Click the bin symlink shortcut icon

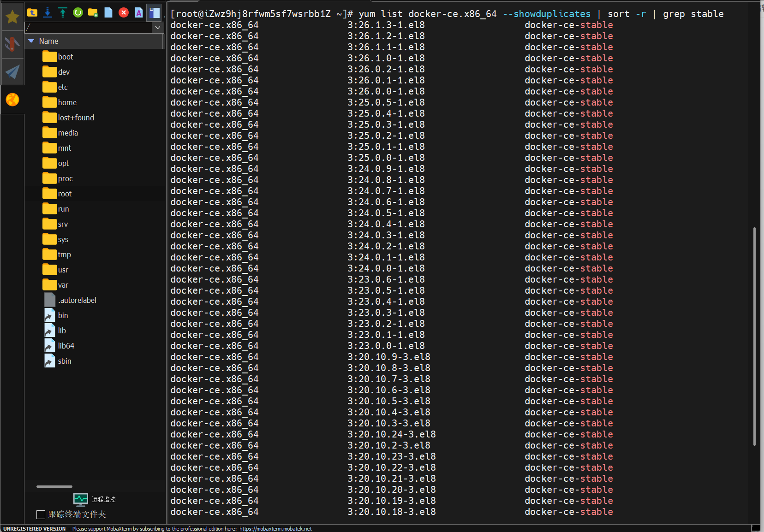(x=50, y=315)
